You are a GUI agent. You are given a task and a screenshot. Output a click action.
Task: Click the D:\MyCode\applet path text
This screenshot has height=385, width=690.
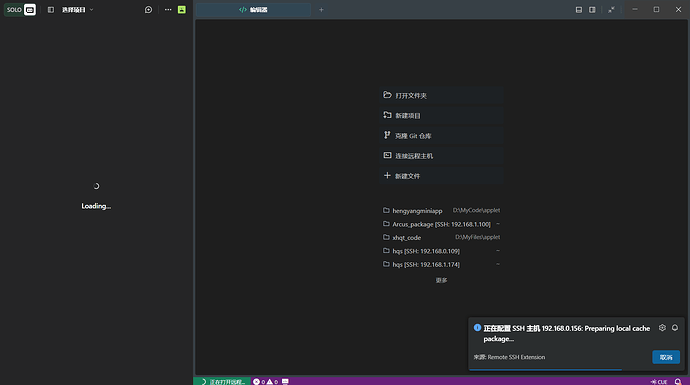point(476,210)
